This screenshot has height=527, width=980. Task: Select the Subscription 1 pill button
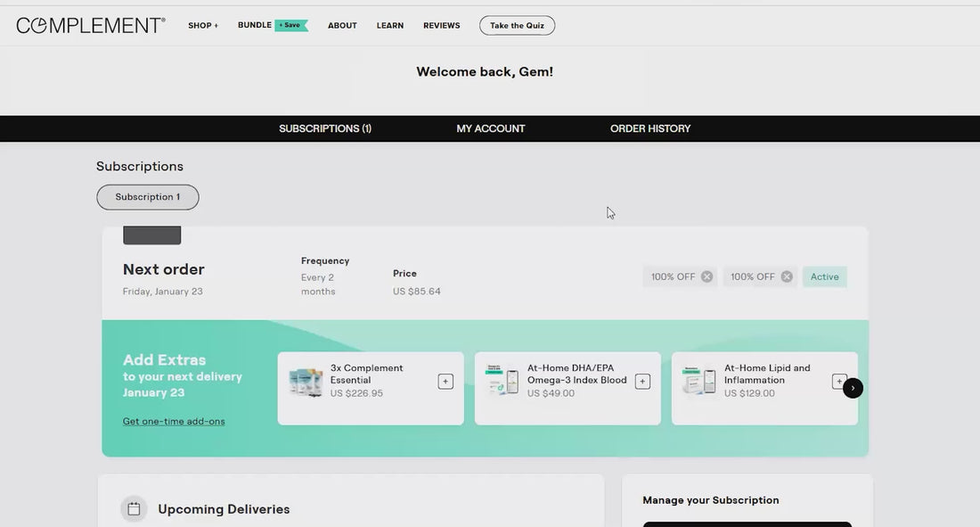click(x=148, y=197)
